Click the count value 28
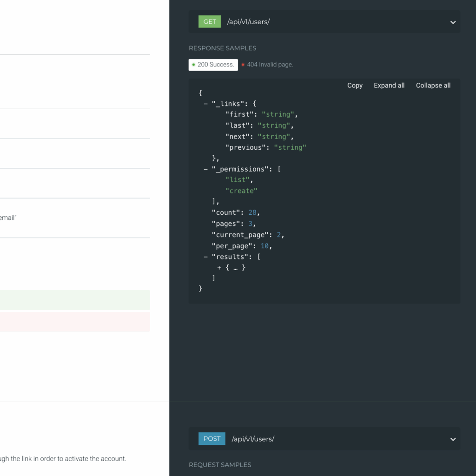The image size is (476, 476). pos(252,213)
